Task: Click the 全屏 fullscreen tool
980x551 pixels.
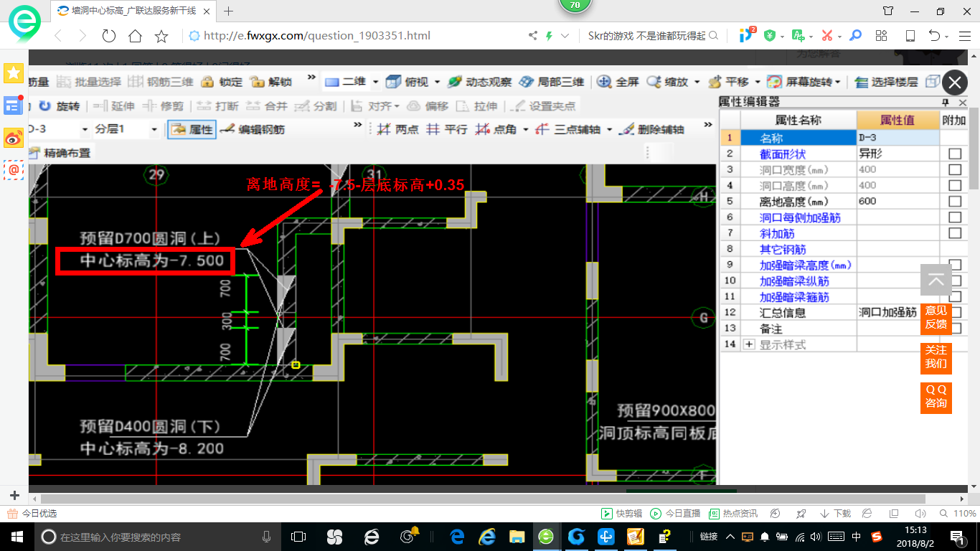Action: (618, 82)
